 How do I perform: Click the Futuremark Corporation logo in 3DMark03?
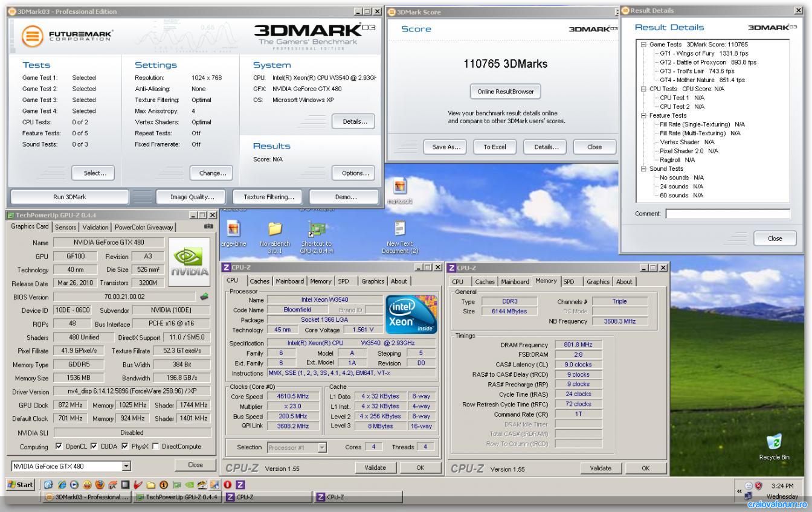tap(66, 36)
